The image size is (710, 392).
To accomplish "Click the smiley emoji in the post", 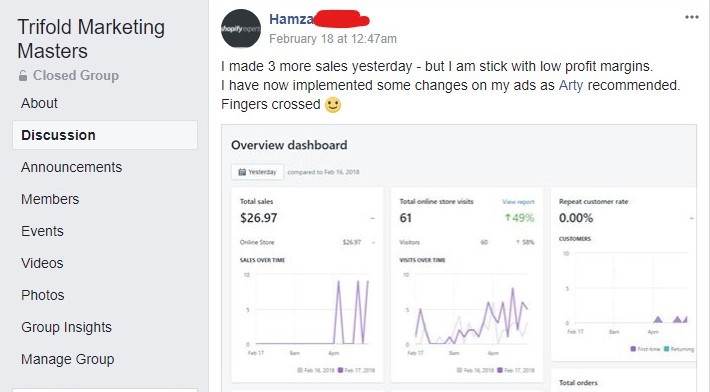I will (x=333, y=105).
